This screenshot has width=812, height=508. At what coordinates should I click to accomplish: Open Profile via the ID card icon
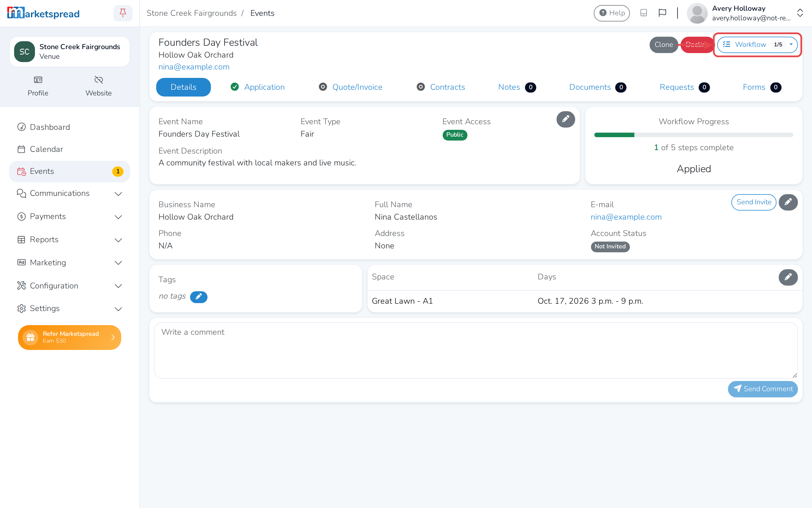(x=38, y=80)
